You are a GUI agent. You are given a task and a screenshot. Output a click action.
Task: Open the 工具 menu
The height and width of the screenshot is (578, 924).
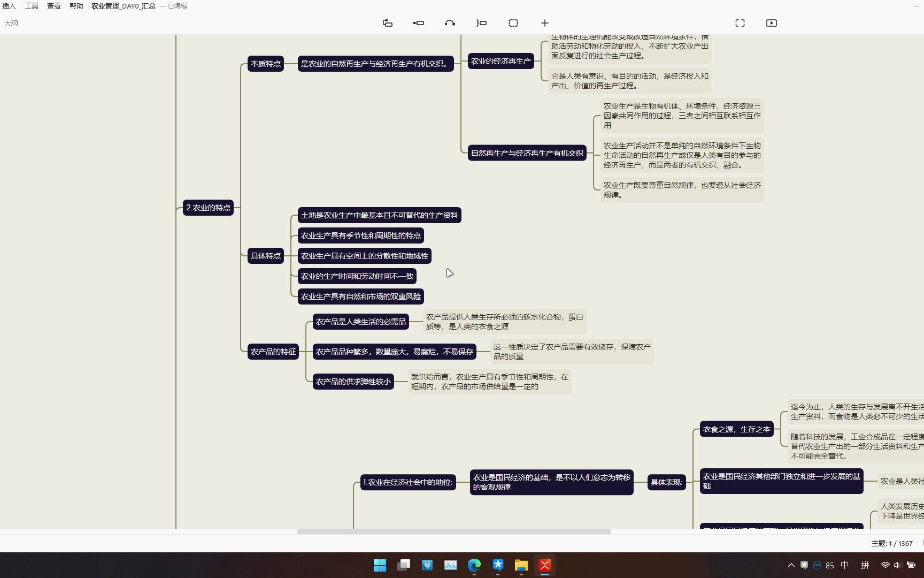tap(32, 6)
